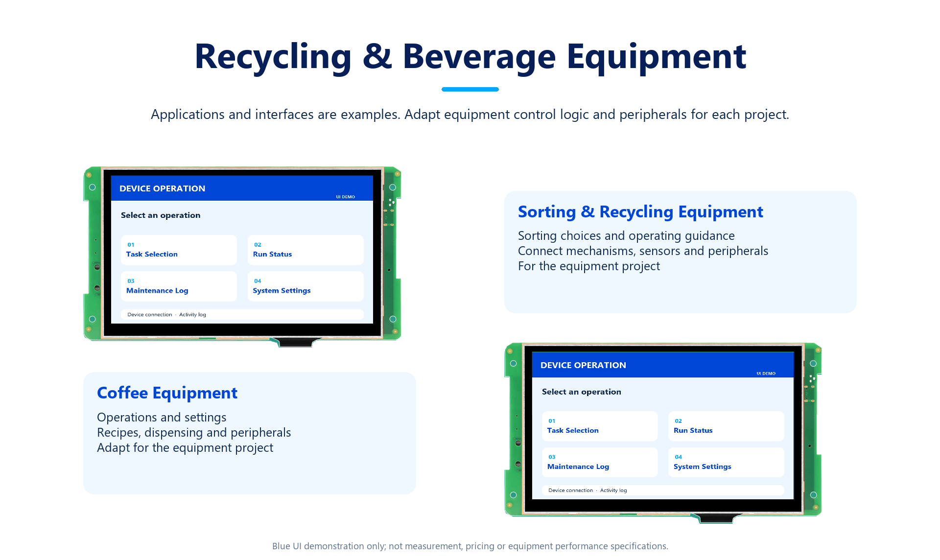The height and width of the screenshot is (560, 940).
Task: Open Run Status on the upper-left display
Action: click(x=305, y=250)
